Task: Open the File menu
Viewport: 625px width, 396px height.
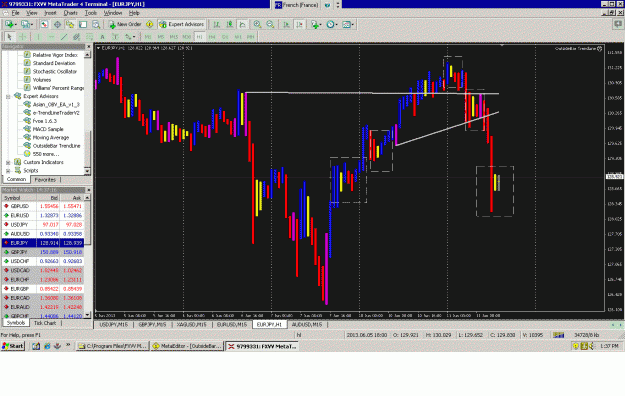Action: tap(15, 13)
